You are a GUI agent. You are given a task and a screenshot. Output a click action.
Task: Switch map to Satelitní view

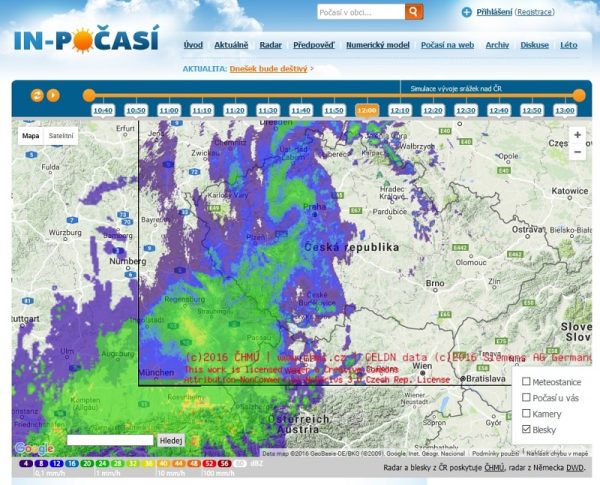61,136
